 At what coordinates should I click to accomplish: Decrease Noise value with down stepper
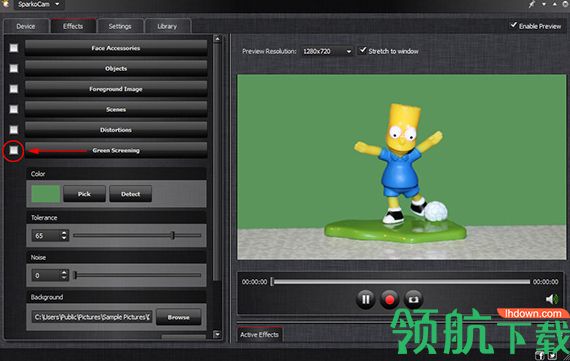pos(64,278)
